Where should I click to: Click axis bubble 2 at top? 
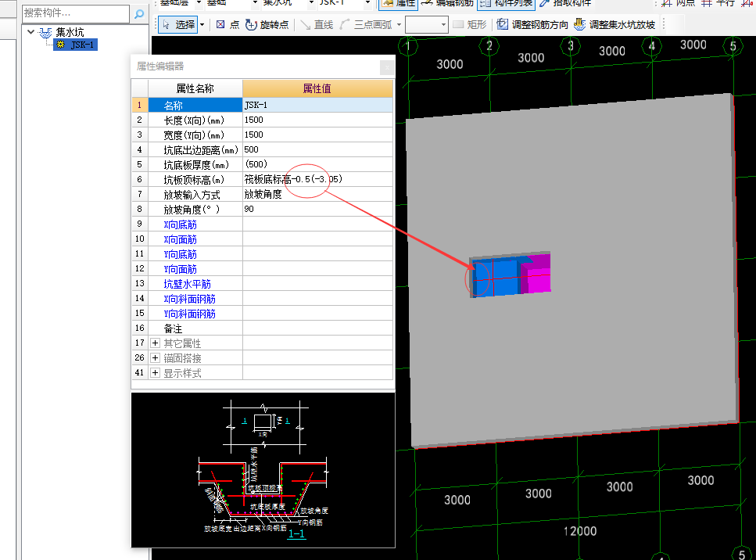click(x=489, y=46)
